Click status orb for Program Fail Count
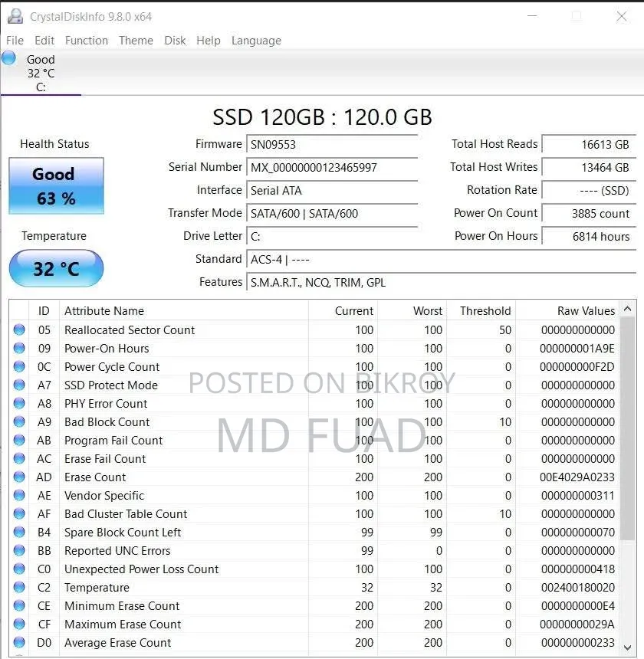644x659 pixels. pyautogui.click(x=19, y=440)
